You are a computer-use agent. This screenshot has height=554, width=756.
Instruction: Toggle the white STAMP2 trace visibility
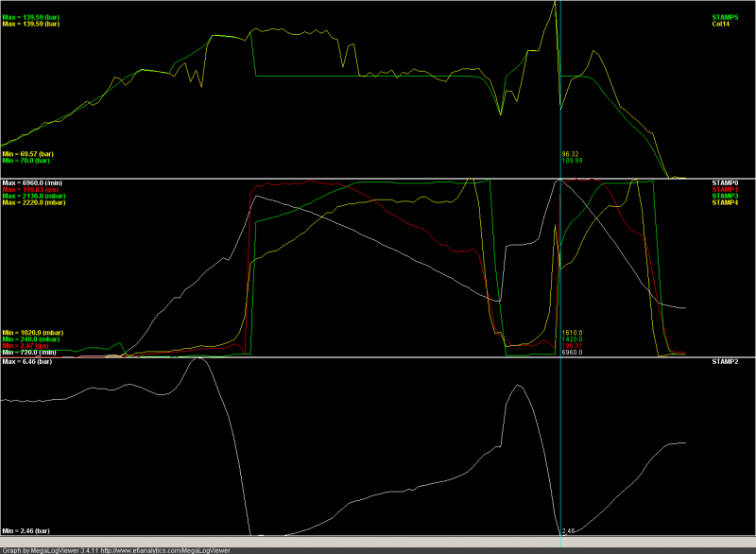point(724,362)
